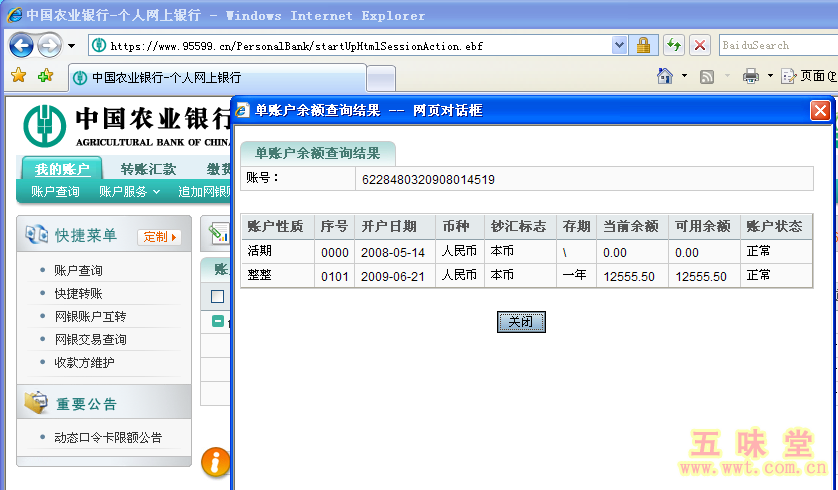Viewport: 838px width, 490px height.
Task: Tick the checkbox in the account list header
Action: point(217,296)
